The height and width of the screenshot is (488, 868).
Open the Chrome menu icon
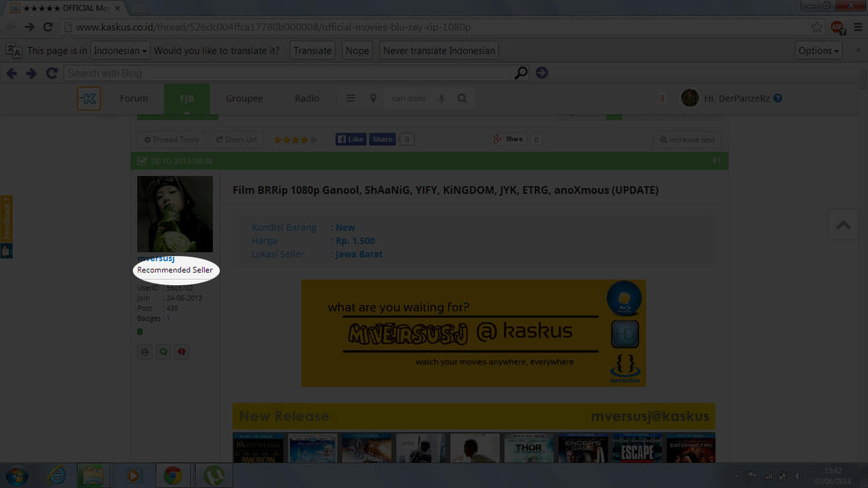click(858, 27)
